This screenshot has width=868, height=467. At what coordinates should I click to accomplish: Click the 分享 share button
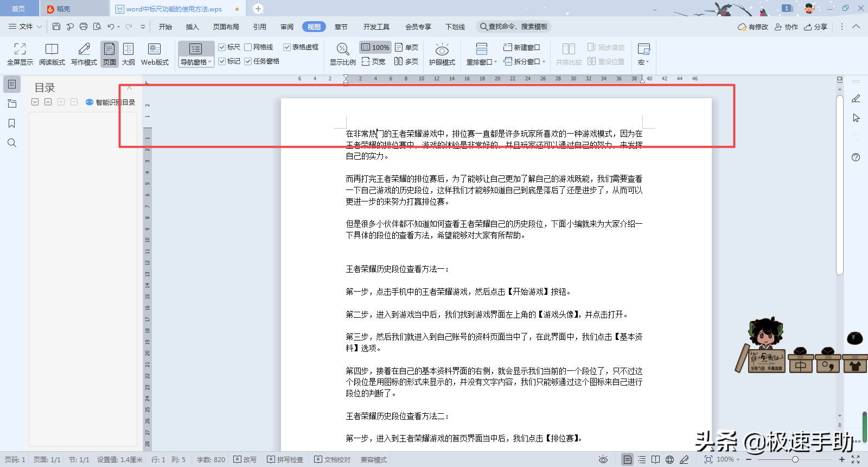coord(816,27)
